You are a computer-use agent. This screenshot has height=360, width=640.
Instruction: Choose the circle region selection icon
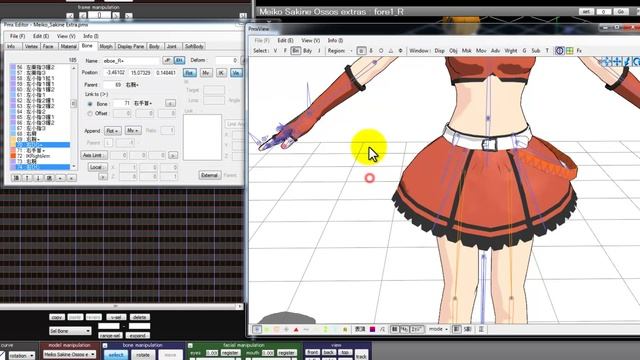pyautogui.click(x=381, y=51)
